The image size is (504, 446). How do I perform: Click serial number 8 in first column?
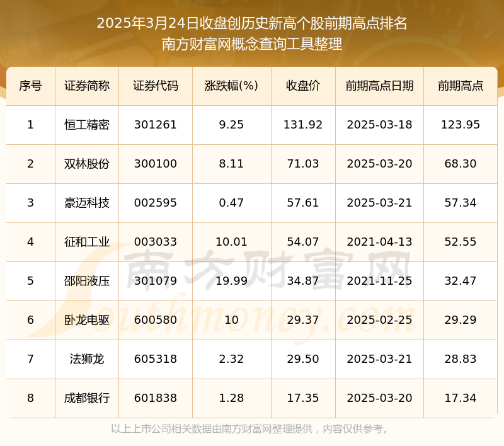pyautogui.click(x=30, y=398)
